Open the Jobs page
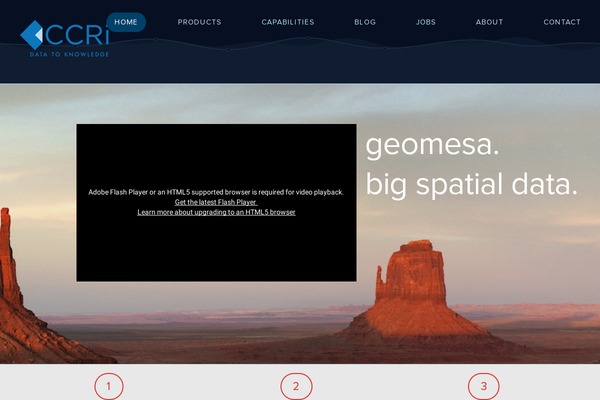This screenshot has height=400, width=600. 426,22
